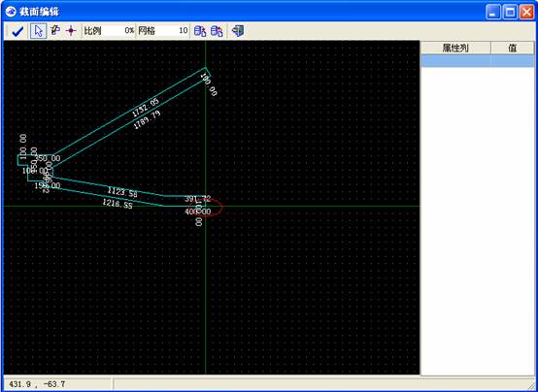Viewport: 538px width, 392px height.
Task: Click the 属性列 column header
Action: 455,49
